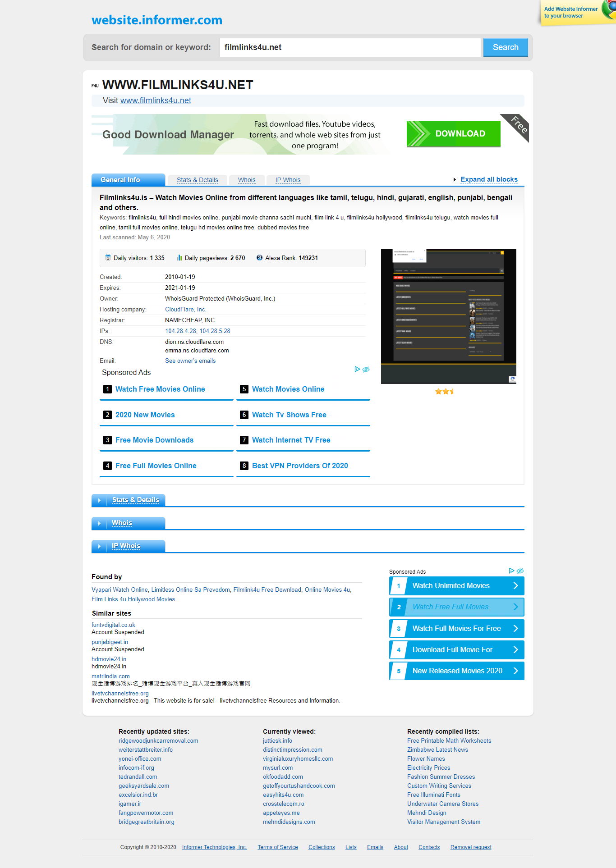Screen dimensions: 616x868
Task: Click the Daily visitors calendar icon
Action: (108, 258)
